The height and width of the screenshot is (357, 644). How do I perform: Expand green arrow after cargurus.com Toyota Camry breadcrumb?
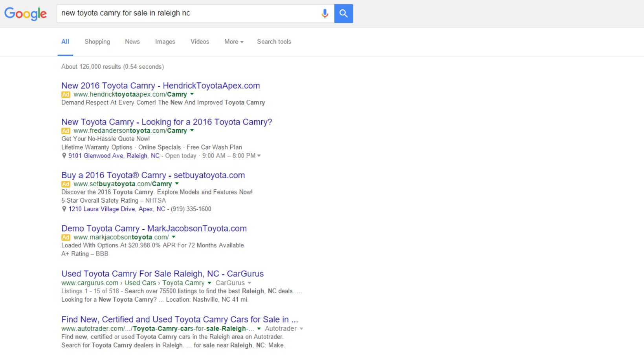point(209,283)
